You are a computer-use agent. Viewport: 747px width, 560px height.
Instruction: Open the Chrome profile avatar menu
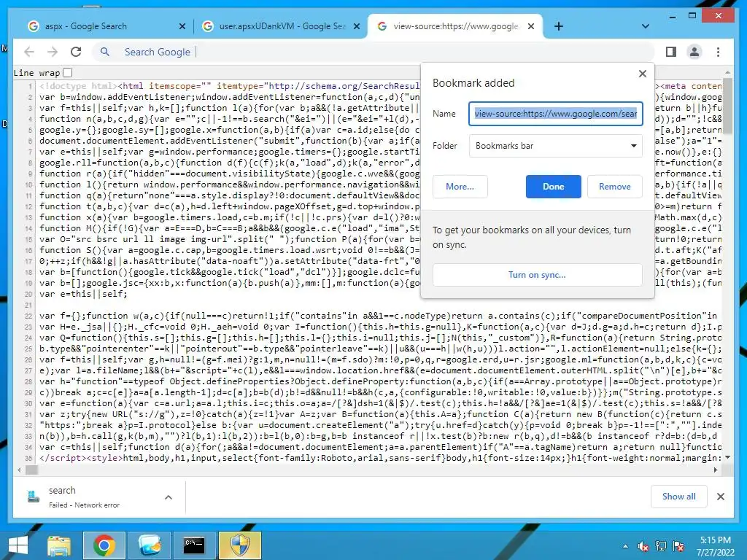694,52
